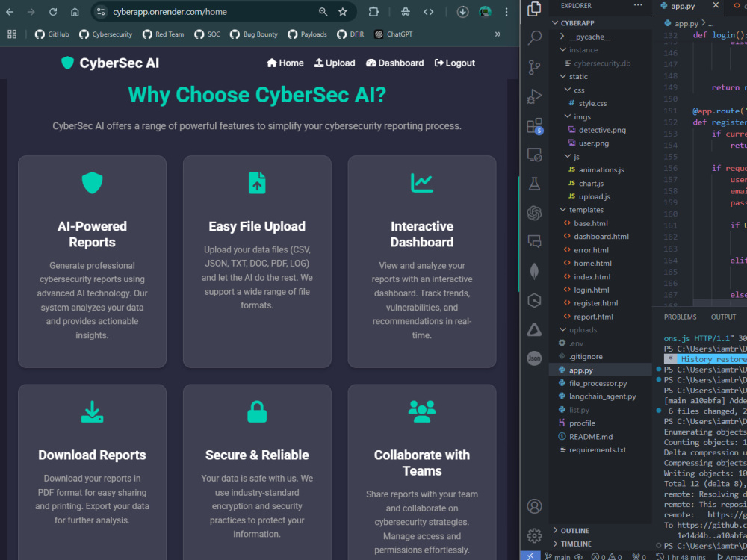Viewport: 747px width, 560px height.
Task: Click the 1 hr 48 mins status entry
Action: [681, 556]
